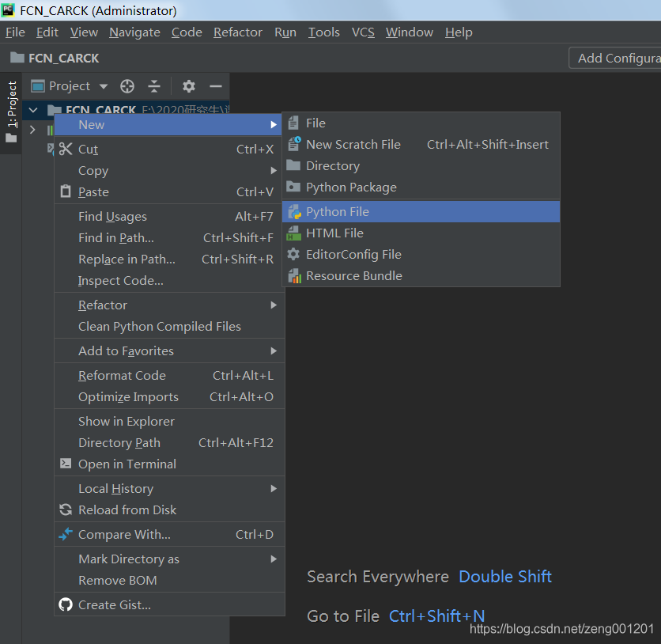The image size is (661, 644).
Task: Hide the Project panel with minus icon
Action: tap(216, 86)
